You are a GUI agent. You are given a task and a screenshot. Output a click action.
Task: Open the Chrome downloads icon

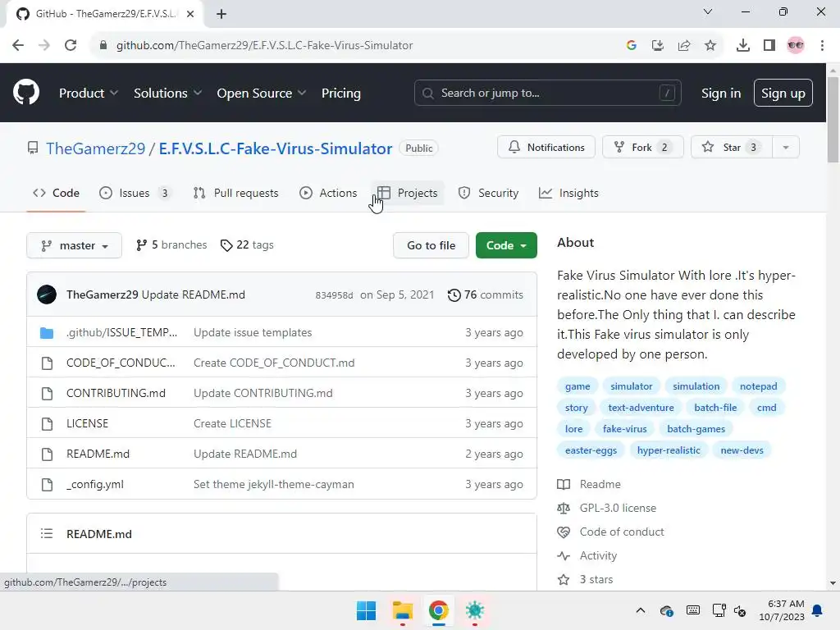tap(742, 45)
